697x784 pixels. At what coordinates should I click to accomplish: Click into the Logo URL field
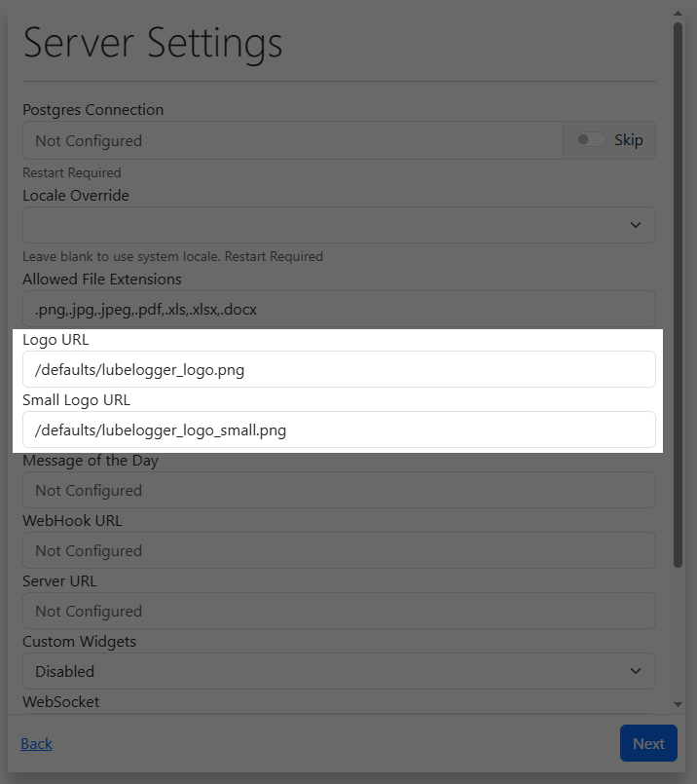(339, 369)
